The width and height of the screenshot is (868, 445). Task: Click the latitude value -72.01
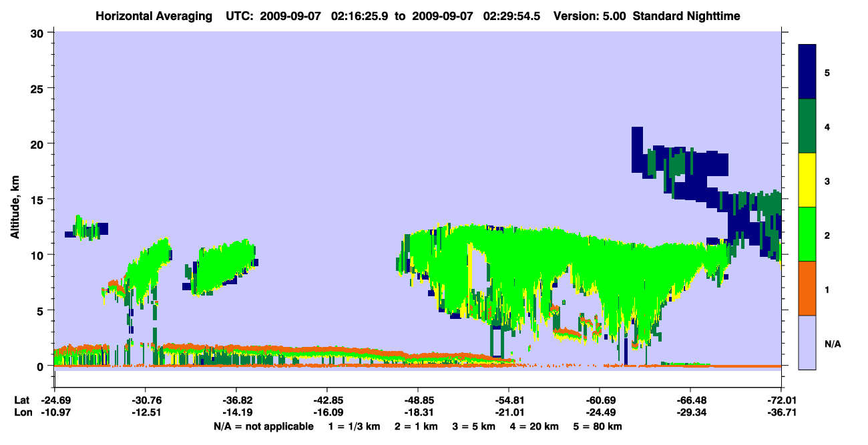click(781, 400)
